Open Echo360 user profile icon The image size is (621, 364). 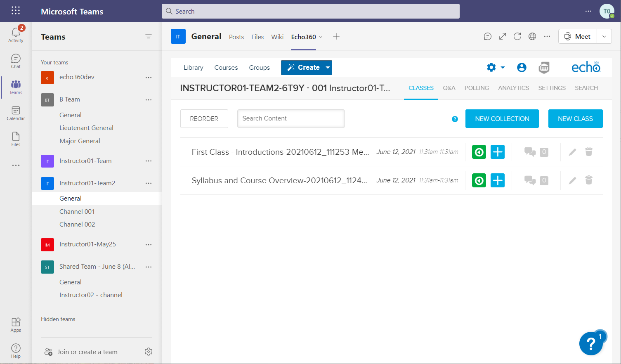pos(522,67)
